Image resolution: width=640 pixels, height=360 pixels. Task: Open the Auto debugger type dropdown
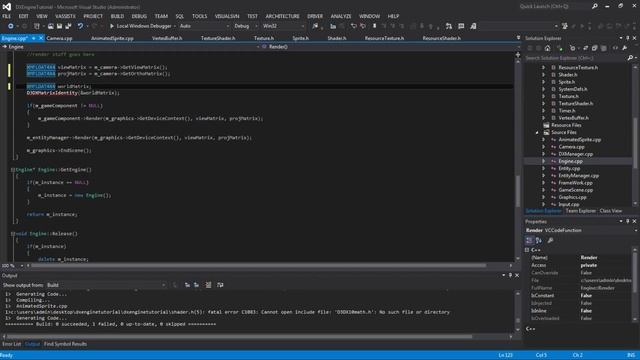tap(204, 26)
